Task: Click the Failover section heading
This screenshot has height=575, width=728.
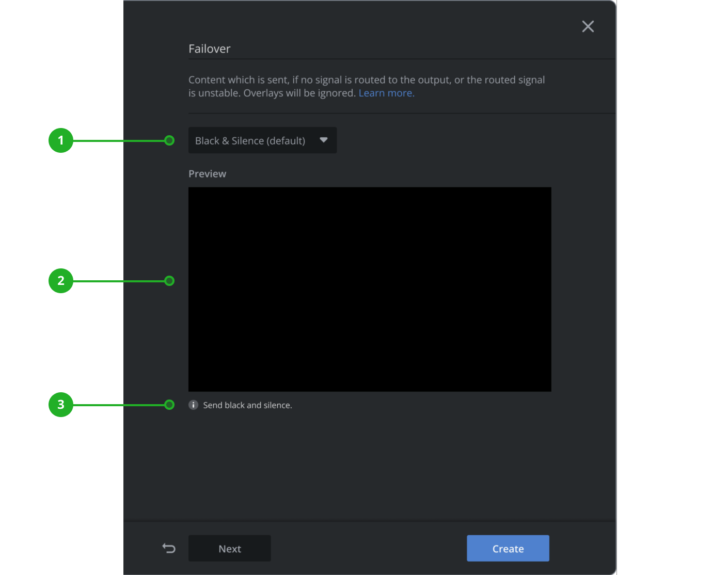Action: (x=209, y=49)
